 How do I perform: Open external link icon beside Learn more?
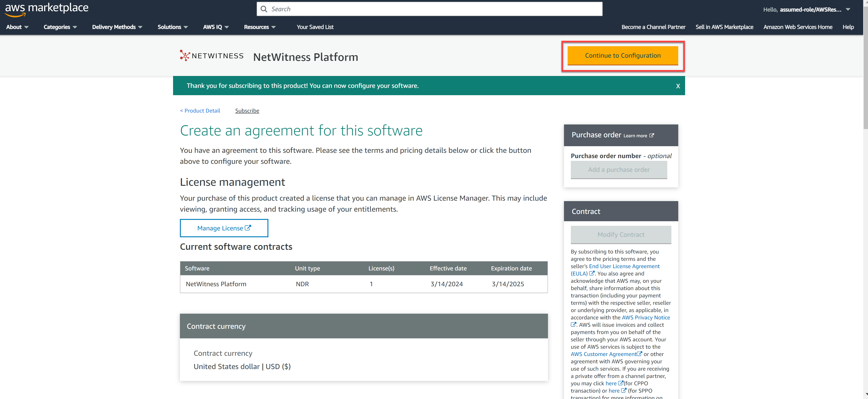(652, 136)
